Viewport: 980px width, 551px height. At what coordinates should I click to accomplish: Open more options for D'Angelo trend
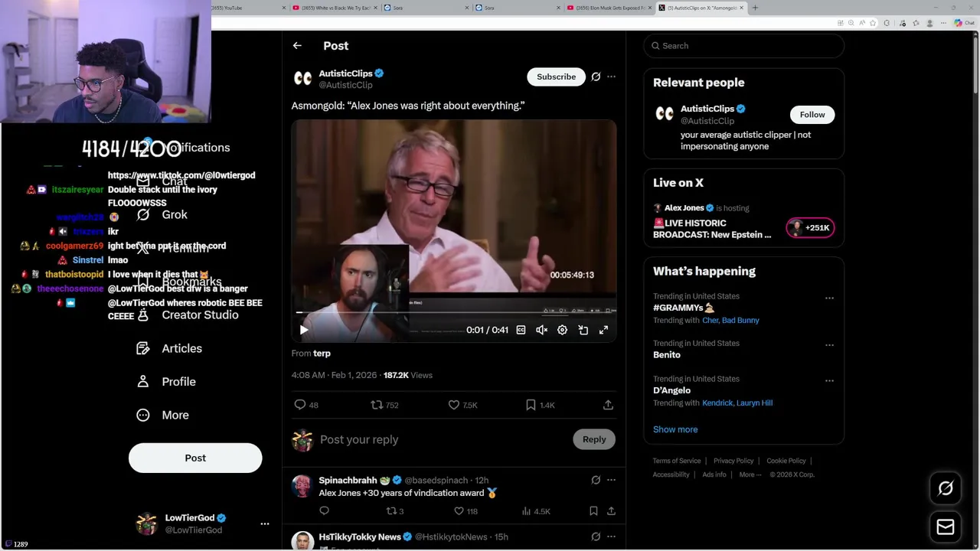click(829, 380)
